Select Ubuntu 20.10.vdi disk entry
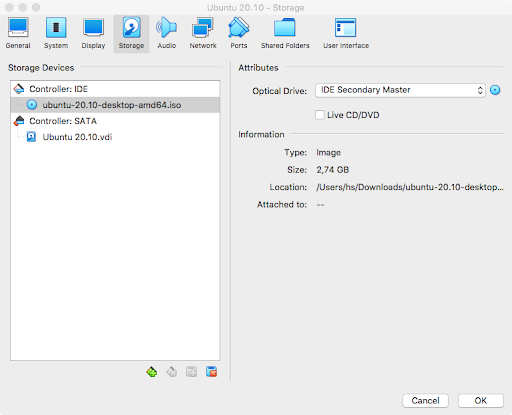The image size is (512, 415). click(115, 137)
